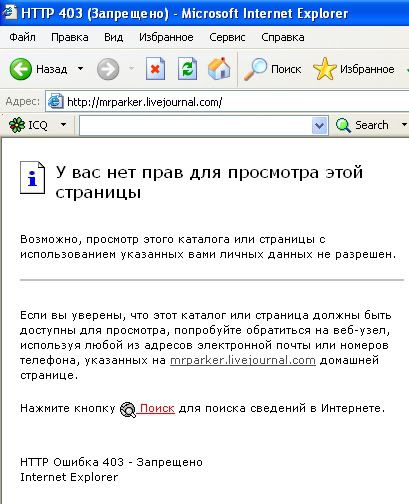Go to Home page icon

(x=219, y=69)
